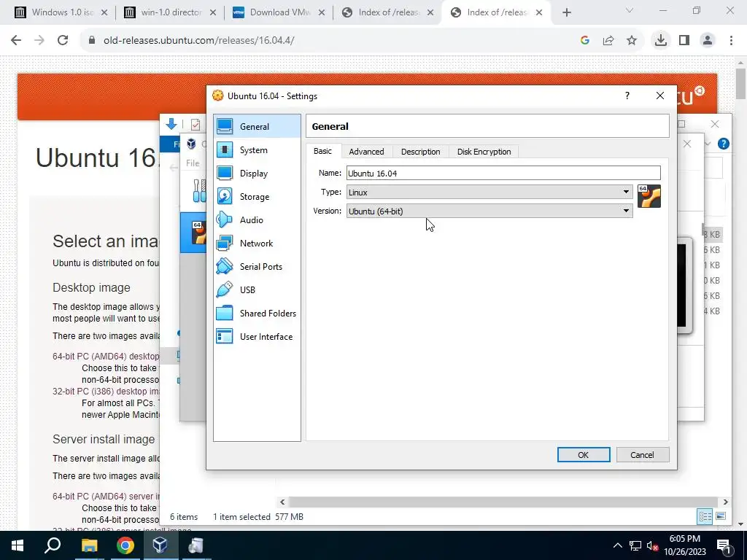Viewport: 747px width, 560px height.
Task: Click the Chrome address bar URL
Action: [198, 41]
